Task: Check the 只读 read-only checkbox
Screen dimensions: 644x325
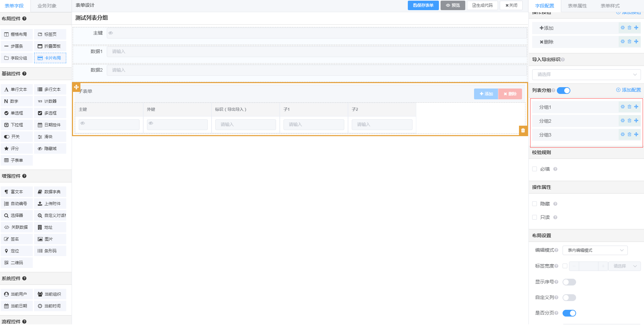Action: tap(535, 217)
